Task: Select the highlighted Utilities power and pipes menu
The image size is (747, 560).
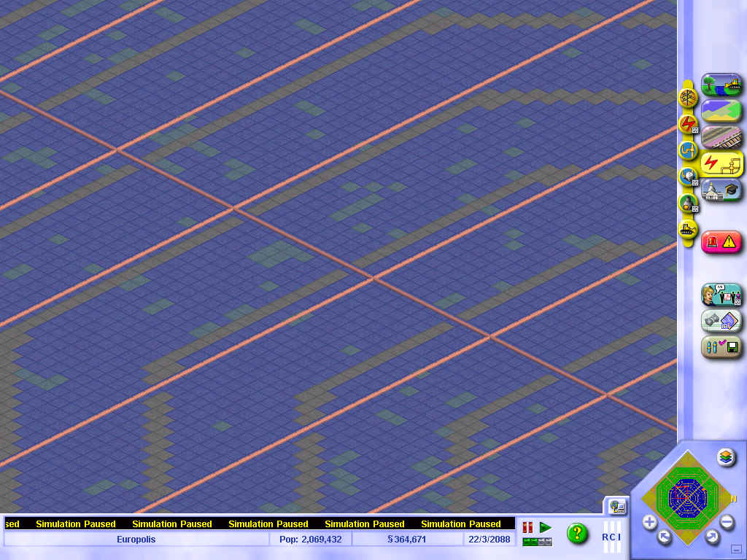Action: 721,164
